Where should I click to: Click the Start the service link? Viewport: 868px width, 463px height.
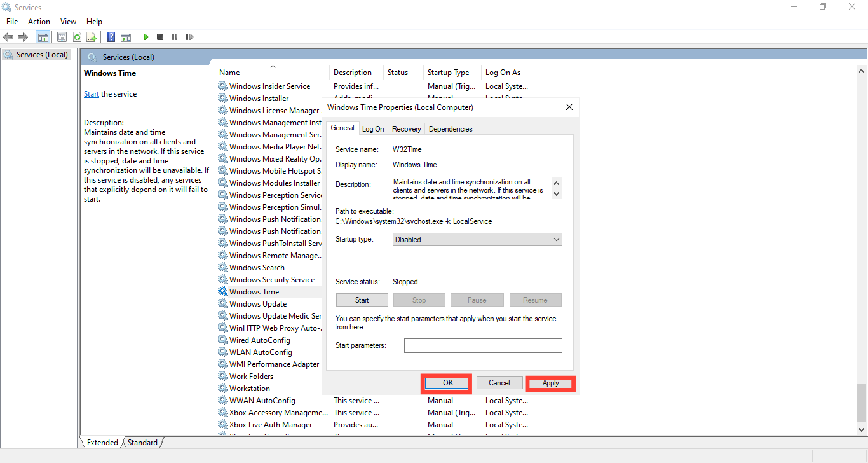pos(92,93)
